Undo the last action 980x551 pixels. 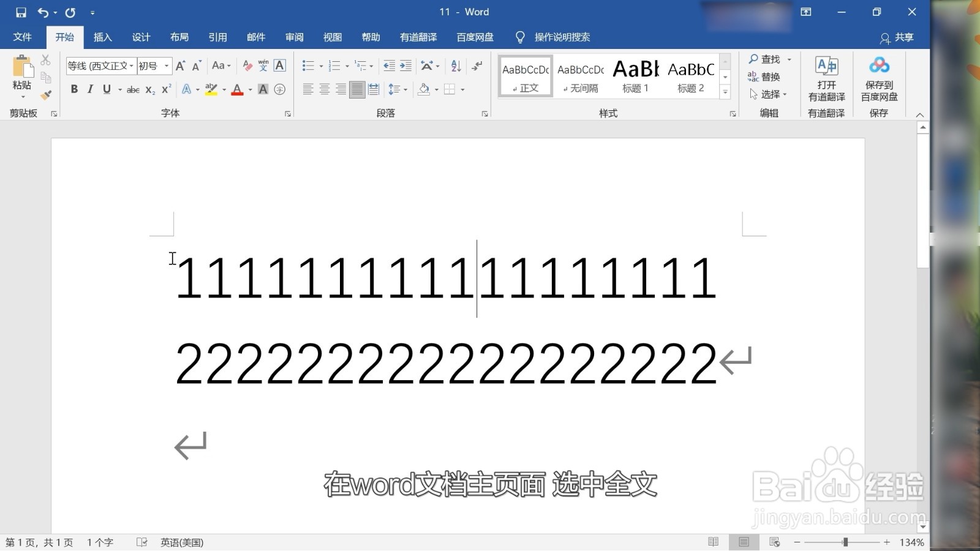43,12
